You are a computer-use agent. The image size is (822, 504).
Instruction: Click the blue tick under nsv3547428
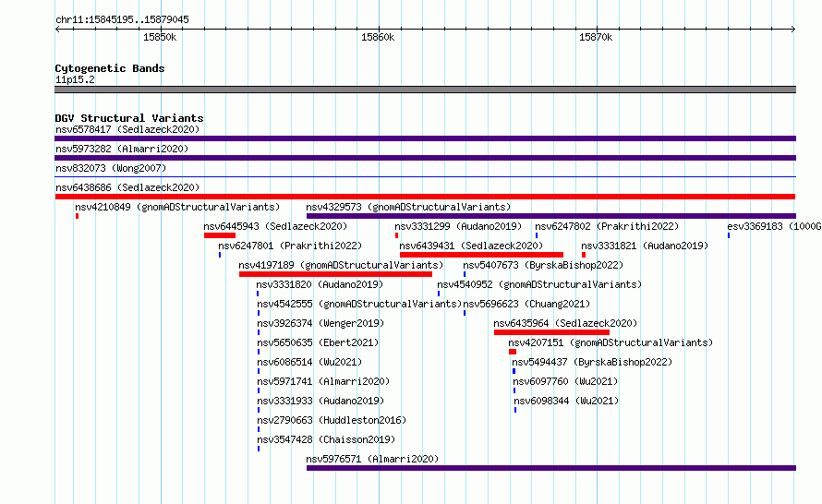click(259, 449)
